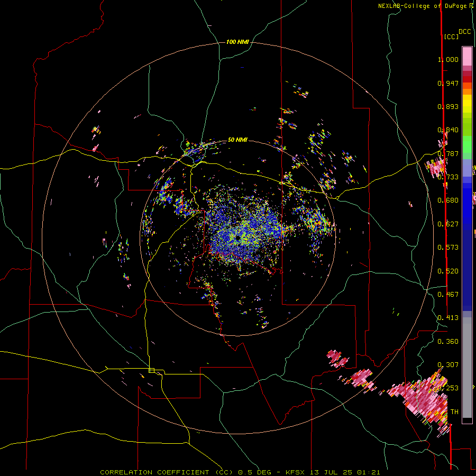
Task: Select the 0.893 scale value
Action: [448, 106]
